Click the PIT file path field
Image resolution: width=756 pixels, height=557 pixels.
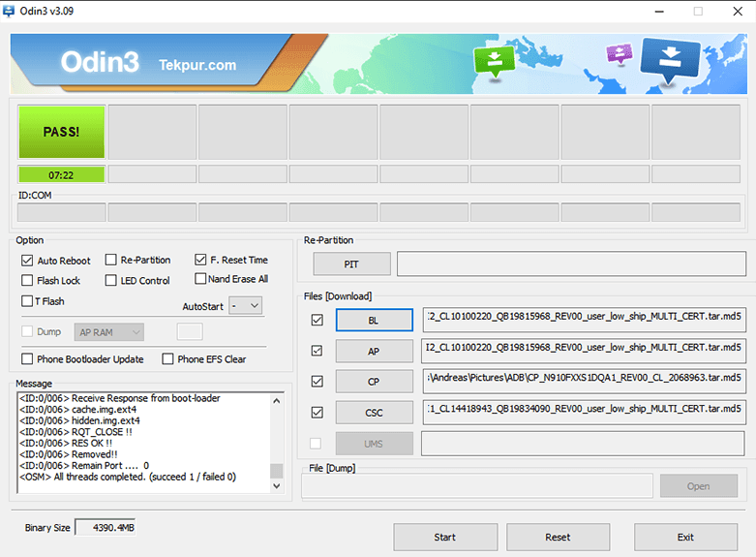coord(571,263)
